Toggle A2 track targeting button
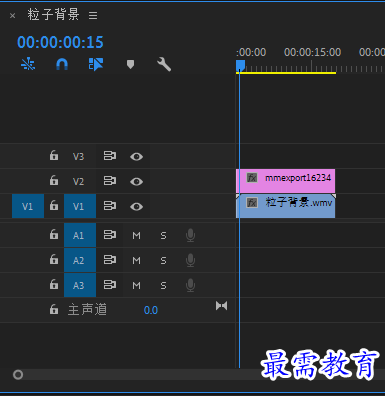 pos(80,260)
